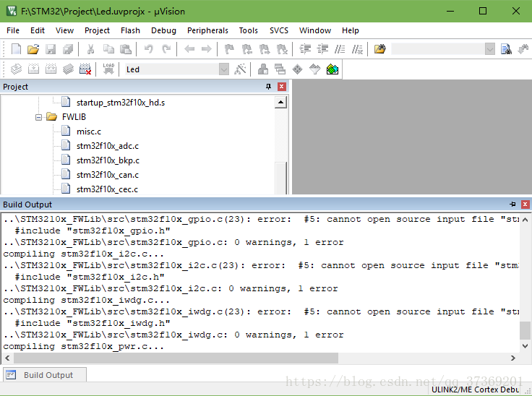This screenshot has width=532, height=396.
Task: Open the Tools menu
Action: 249,30
